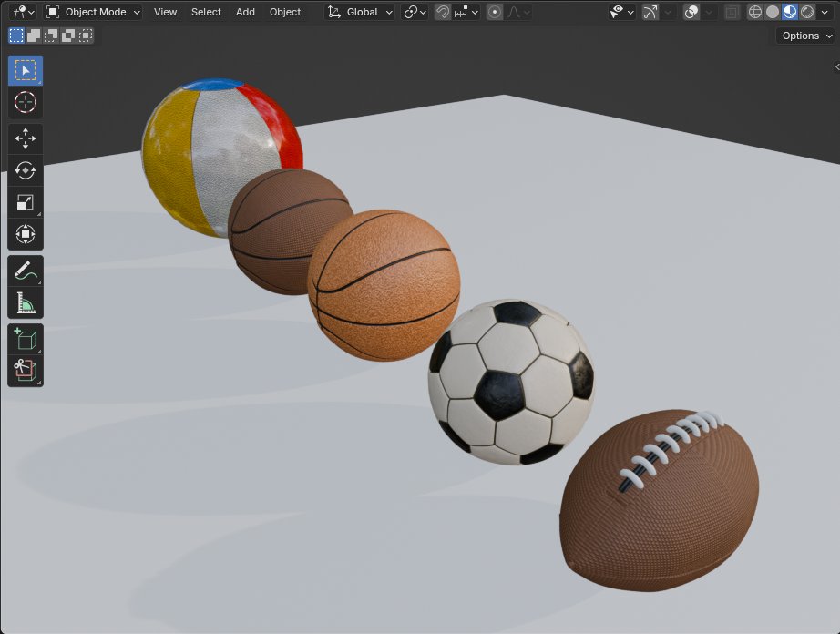Toggle viewport overlays
The height and width of the screenshot is (634, 840).
(691, 12)
